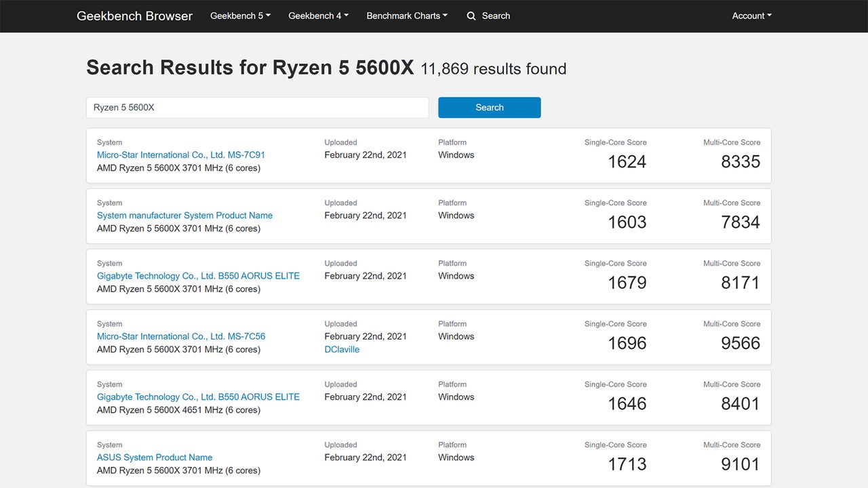
Task: Open System manufacturer System Product Name result
Action: pyautogui.click(x=184, y=215)
